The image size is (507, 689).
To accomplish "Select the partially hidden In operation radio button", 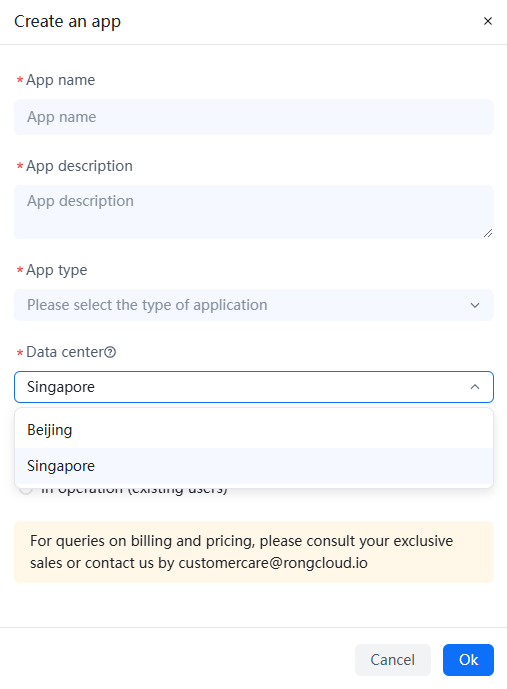I will click(26, 490).
